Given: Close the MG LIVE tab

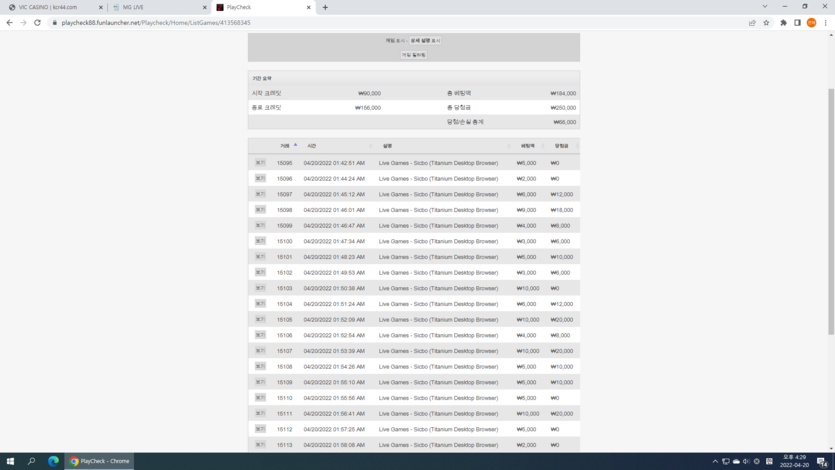Looking at the screenshot, I should pos(204,7).
